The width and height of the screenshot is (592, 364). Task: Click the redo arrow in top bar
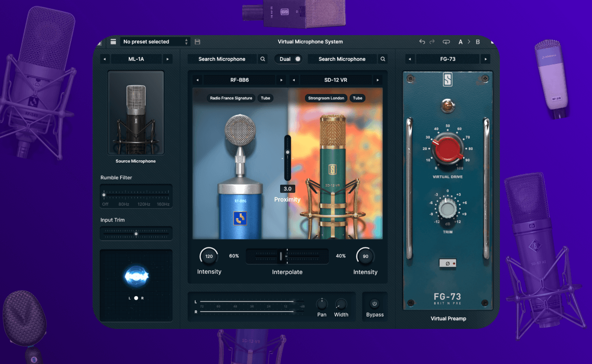coord(432,42)
